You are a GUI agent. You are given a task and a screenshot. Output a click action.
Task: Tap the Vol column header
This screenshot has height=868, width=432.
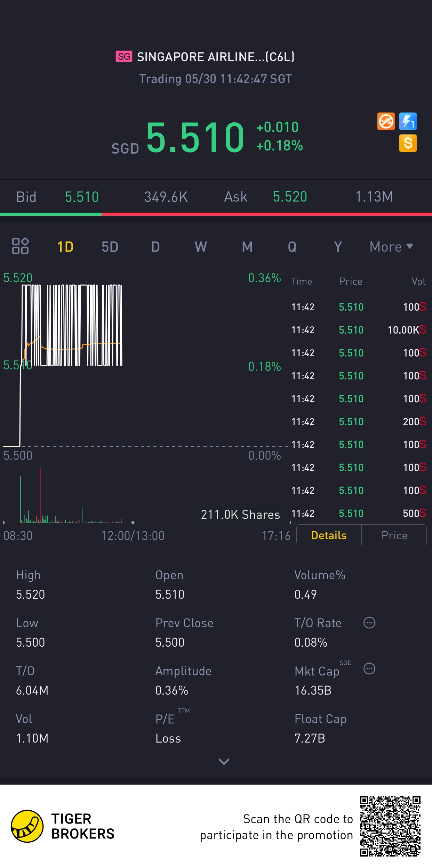coord(419,281)
